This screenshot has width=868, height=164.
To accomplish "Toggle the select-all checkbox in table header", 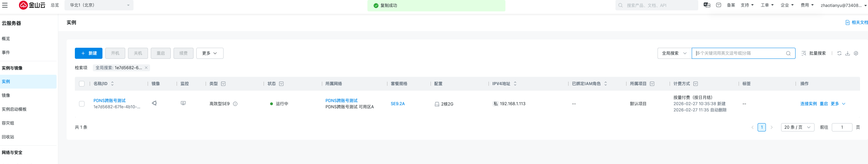I will [x=82, y=84].
